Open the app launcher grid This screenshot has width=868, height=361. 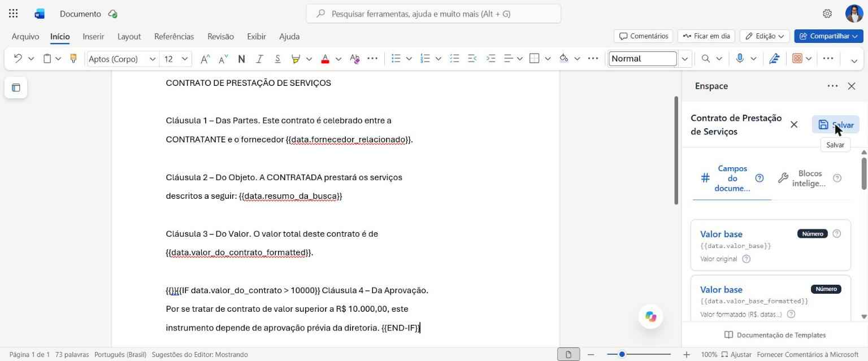[x=14, y=14]
